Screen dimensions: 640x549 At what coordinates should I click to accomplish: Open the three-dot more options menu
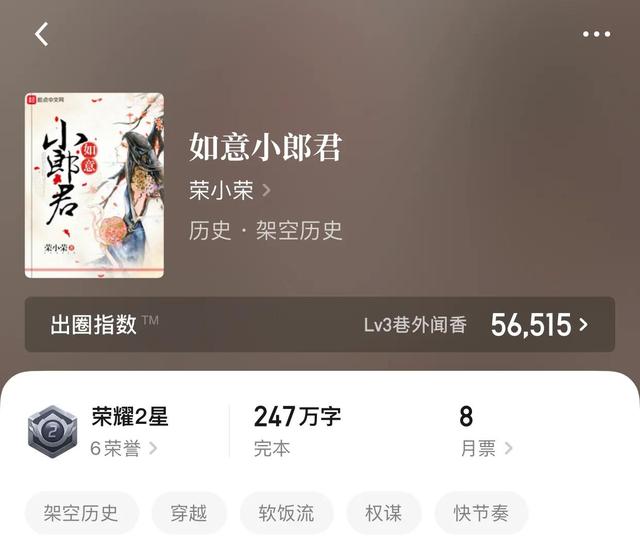(x=596, y=34)
